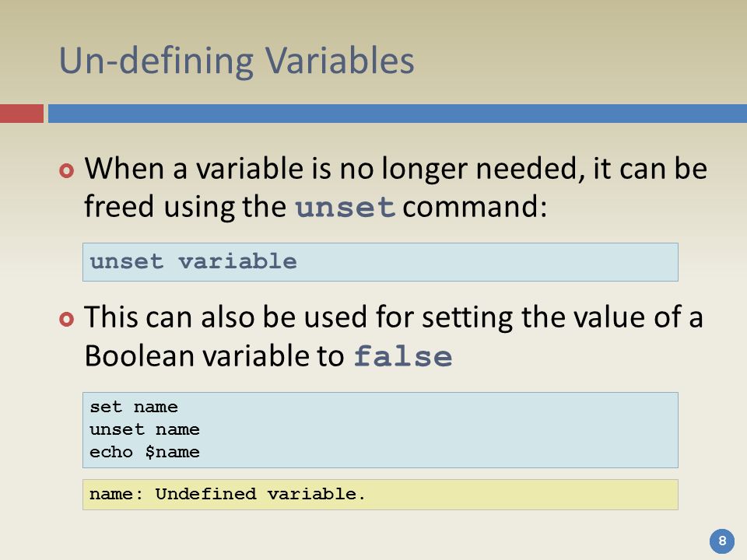Click the 'unset variable' code box
The width and height of the screenshot is (747, 560).
381,262
